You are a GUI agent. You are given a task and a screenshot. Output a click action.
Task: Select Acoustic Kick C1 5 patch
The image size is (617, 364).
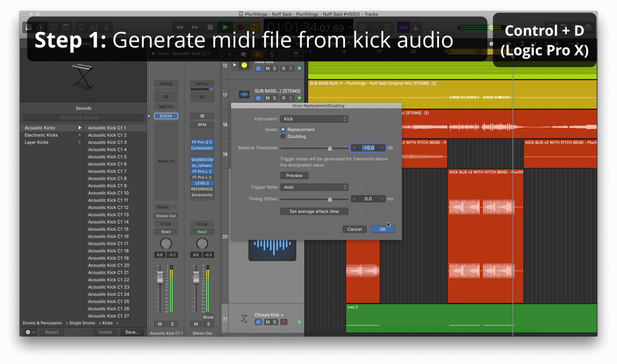[x=107, y=157]
